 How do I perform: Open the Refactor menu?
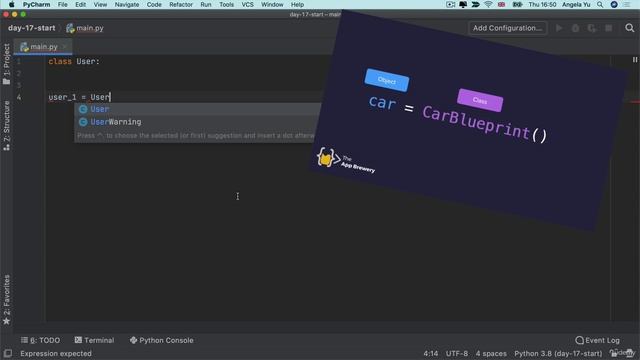pos(181,4)
